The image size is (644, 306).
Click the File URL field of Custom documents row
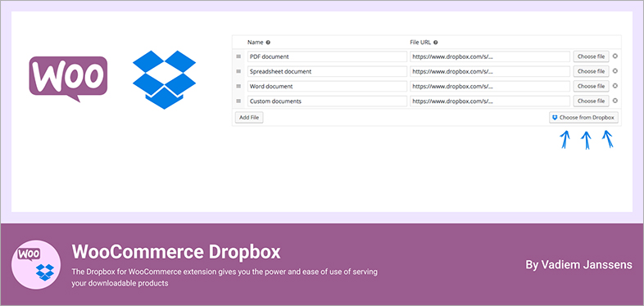490,101
